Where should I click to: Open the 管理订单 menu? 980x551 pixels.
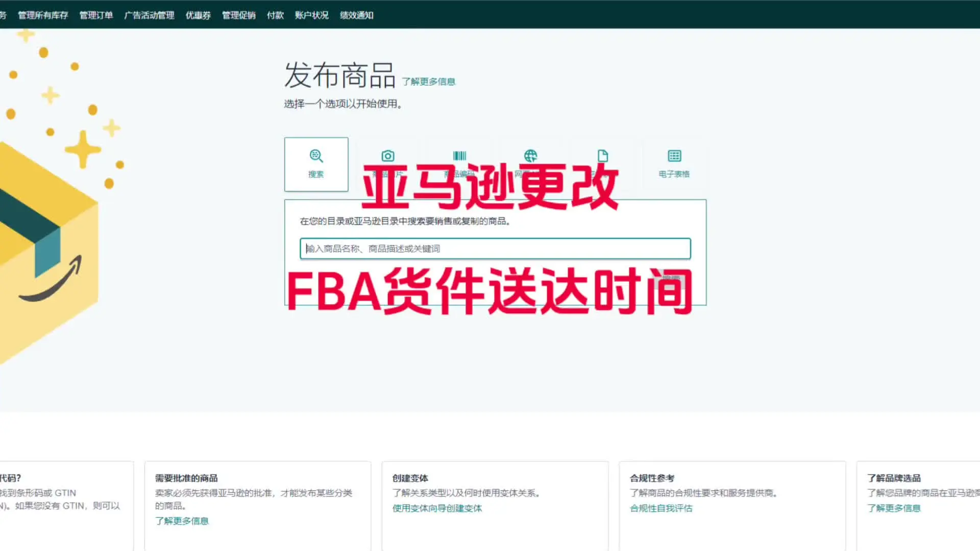96,15
